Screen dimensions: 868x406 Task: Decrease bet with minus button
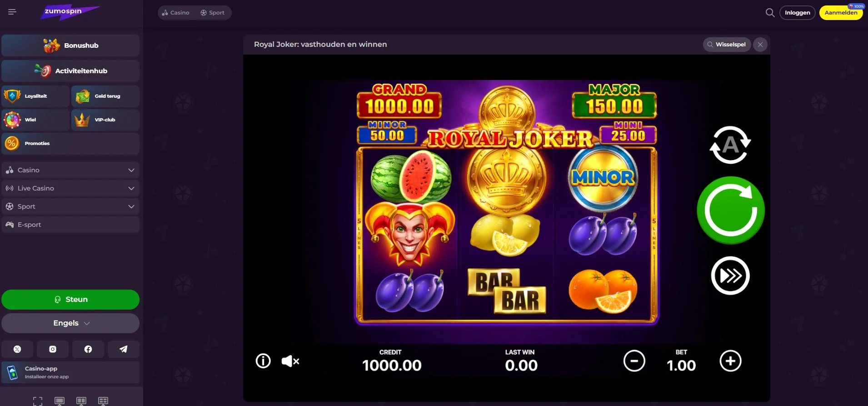coord(634,361)
